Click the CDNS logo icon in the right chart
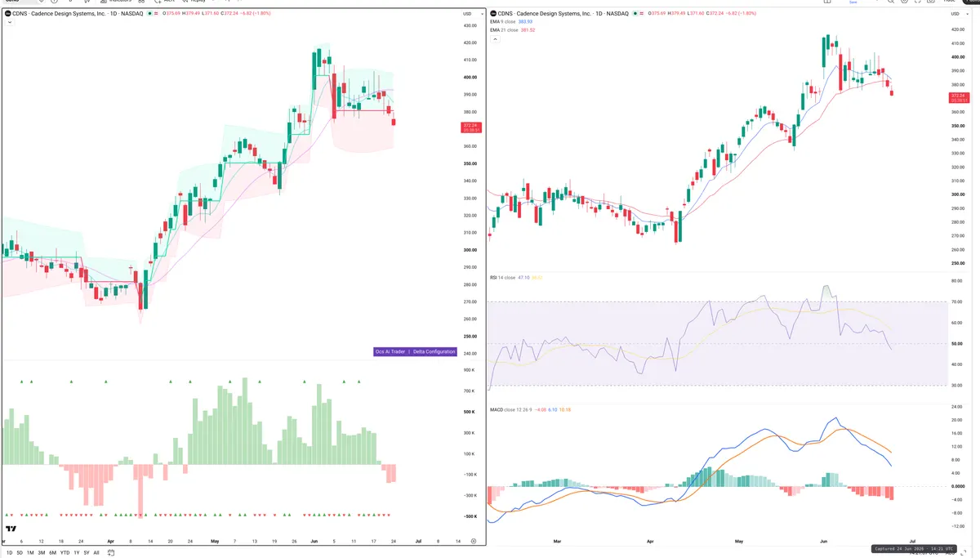Image resolution: width=980 pixels, height=558 pixels. [492, 14]
